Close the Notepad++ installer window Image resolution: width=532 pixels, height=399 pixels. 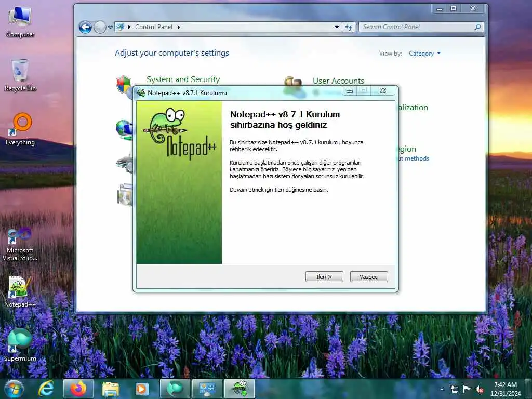[383, 90]
